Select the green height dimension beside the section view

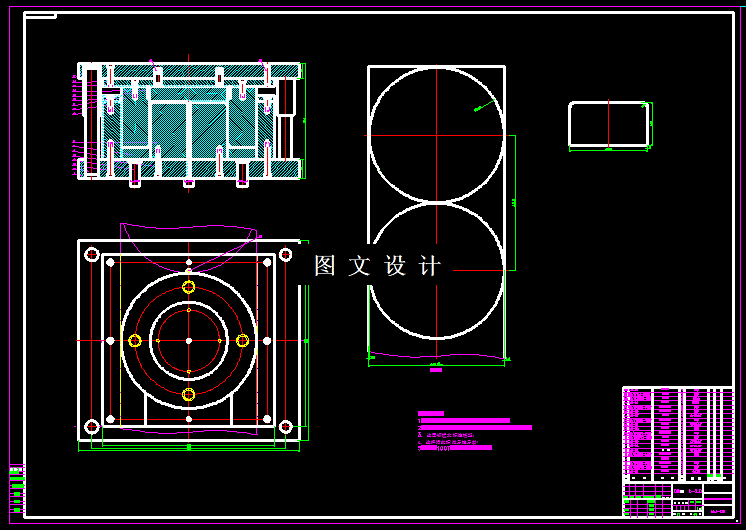click(x=304, y=121)
